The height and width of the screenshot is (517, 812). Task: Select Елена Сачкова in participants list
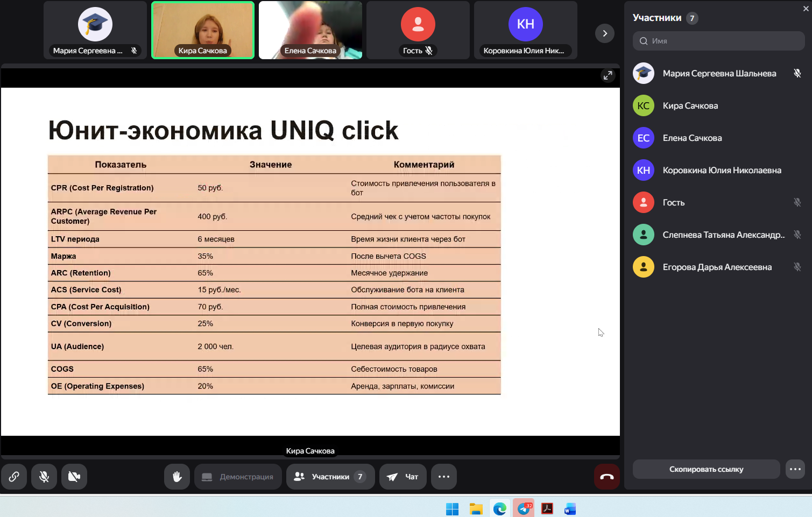click(692, 138)
